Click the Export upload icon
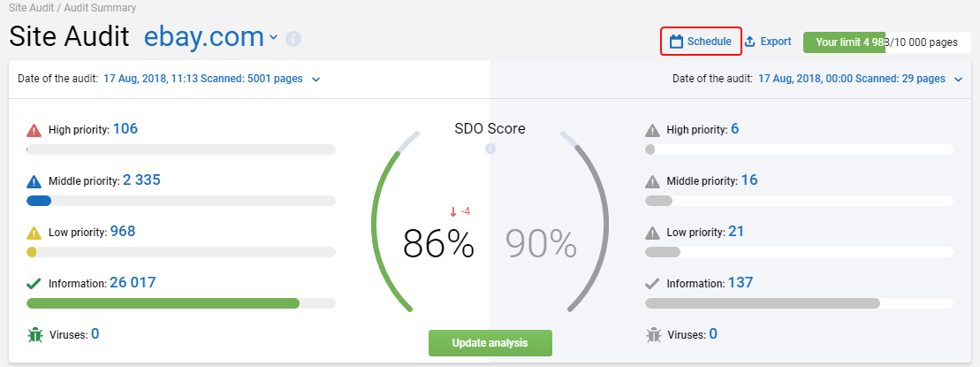The width and height of the screenshot is (980, 367). pyautogui.click(x=750, y=42)
